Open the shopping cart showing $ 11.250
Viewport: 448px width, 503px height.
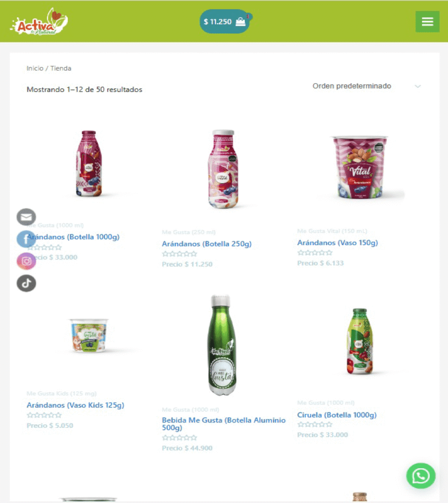point(225,22)
